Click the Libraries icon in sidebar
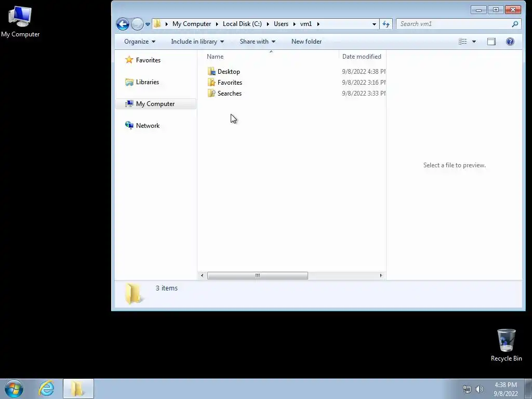Image resolution: width=532 pixels, height=399 pixels. tap(129, 82)
